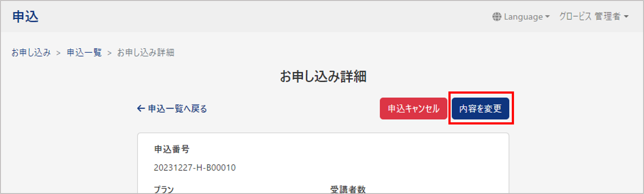Image resolution: width=644 pixels, height=194 pixels.
Task: Click the globe icon beside Language
Action: [x=497, y=17]
